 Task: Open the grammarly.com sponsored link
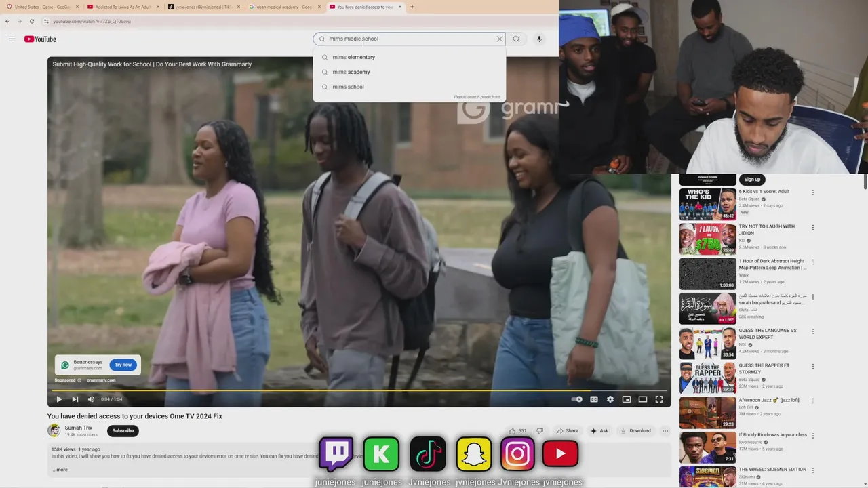coord(101,380)
